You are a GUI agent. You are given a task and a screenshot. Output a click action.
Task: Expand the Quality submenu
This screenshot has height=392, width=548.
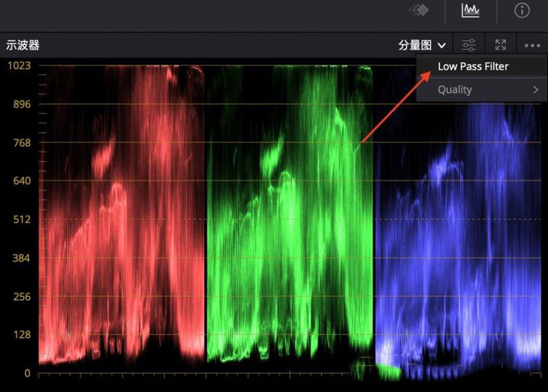pos(481,90)
